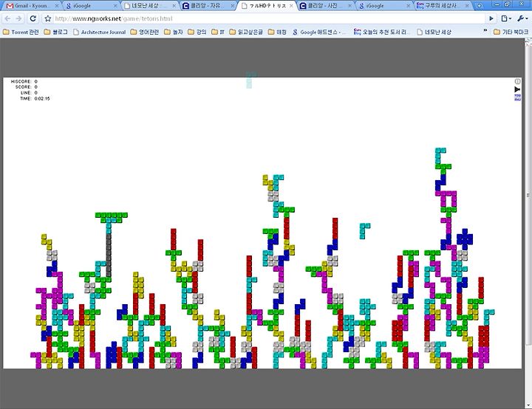Viewport: 532px width, 409px height.
Task: Pause the Tetris game with the pause icon
Action: (517, 81)
